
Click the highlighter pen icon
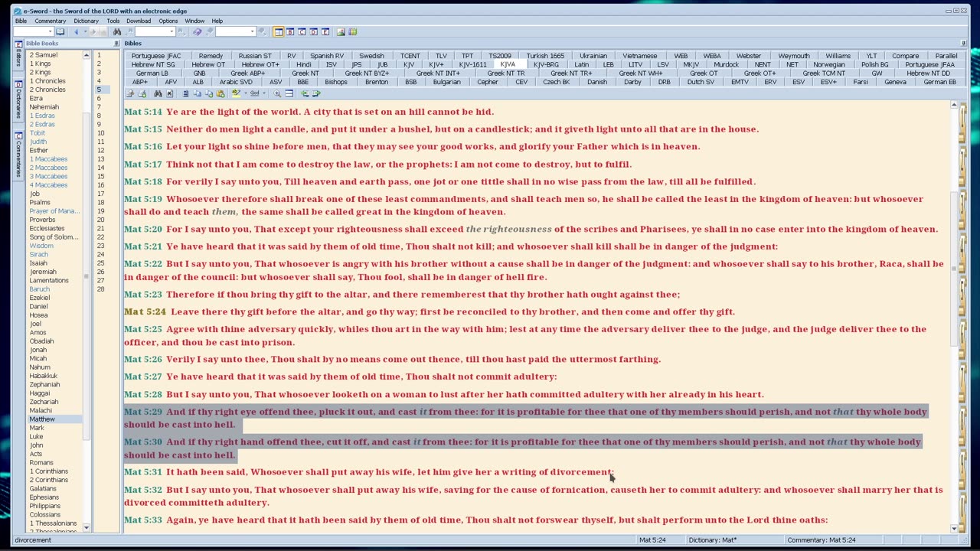tap(236, 93)
